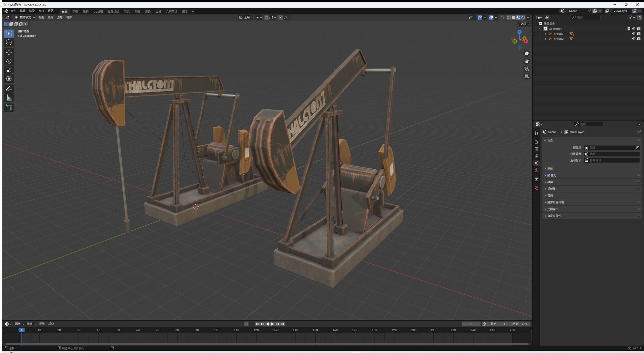Expand the 音频 audio panel

[x=592, y=195]
